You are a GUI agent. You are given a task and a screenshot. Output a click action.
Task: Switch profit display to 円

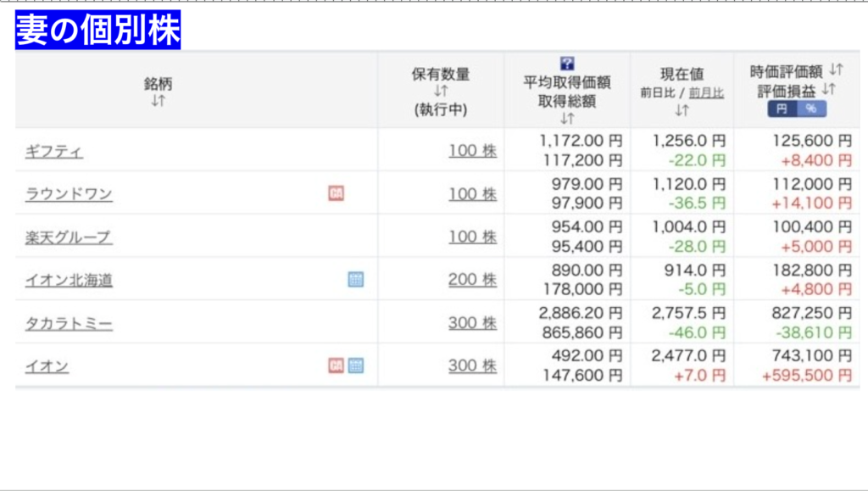[x=782, y=109]
